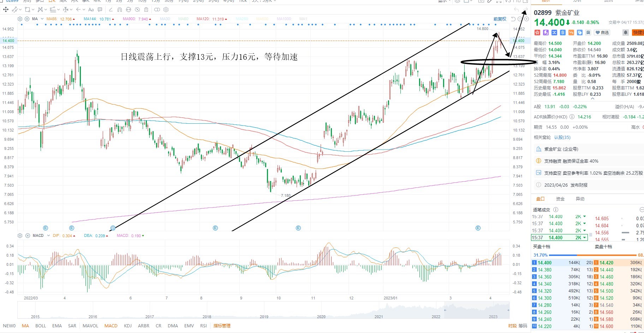Open MACD indicator settings gear
Image resolution: width=644 pixels, height=333 pixels.
[x=20, y=235]
